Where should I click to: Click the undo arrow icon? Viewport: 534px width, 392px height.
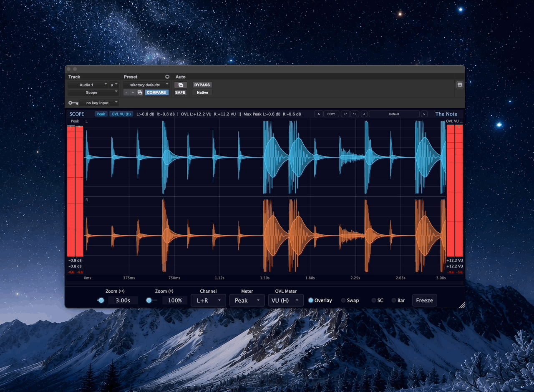pyautogui.click(x=345, y=114)
